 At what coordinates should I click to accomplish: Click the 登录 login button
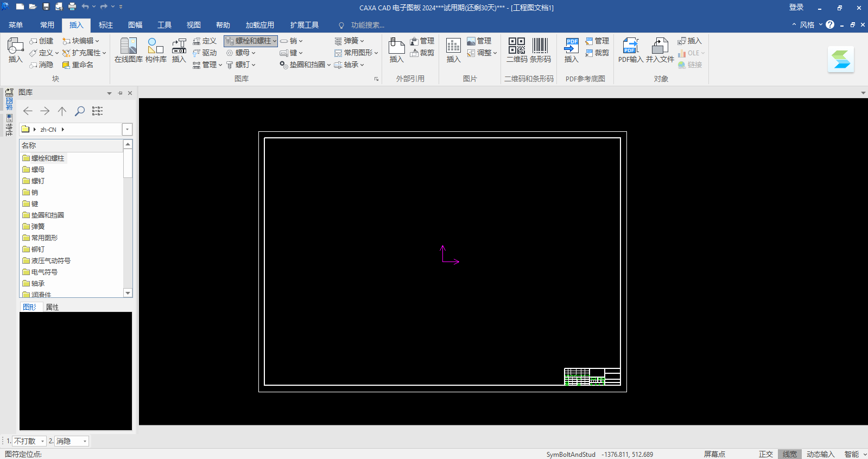coord(796,8)
